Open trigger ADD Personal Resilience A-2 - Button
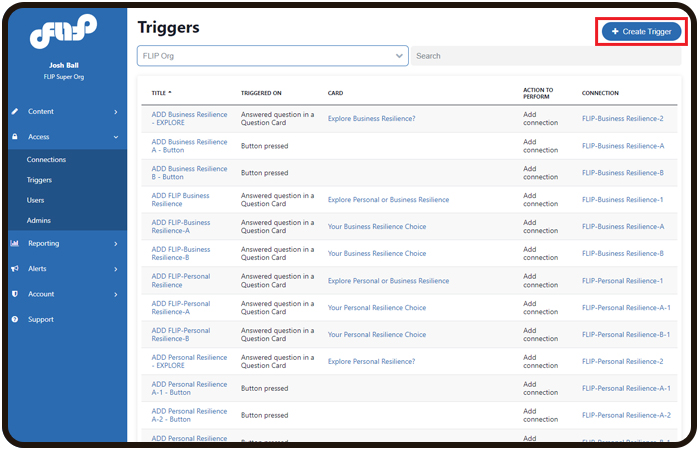Screen dimensions: 700x450 click(x=189, y=415)
